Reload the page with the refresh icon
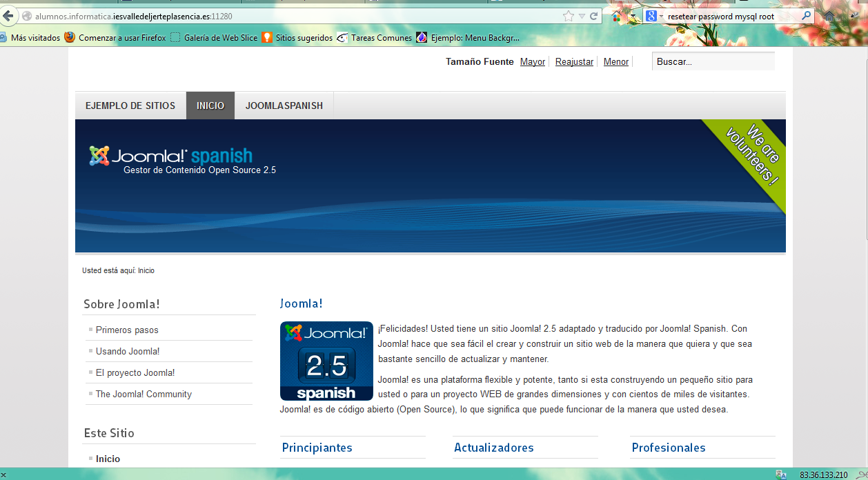This screenshot has width=868, height=480. pos(593,16)
